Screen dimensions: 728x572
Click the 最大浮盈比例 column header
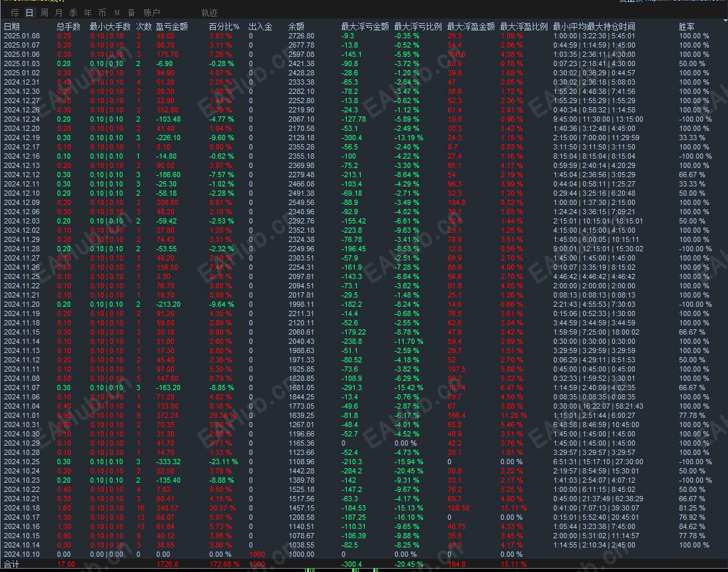[x=523, y=26]
